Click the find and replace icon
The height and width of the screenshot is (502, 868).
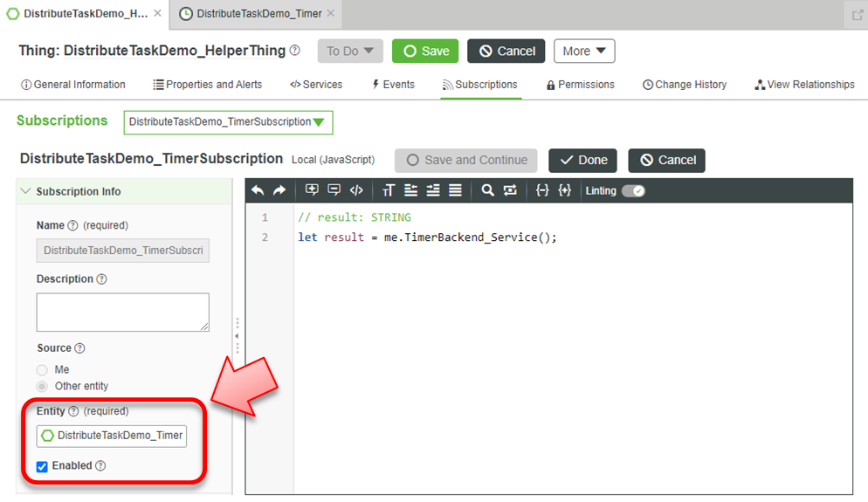coord(510,191)
